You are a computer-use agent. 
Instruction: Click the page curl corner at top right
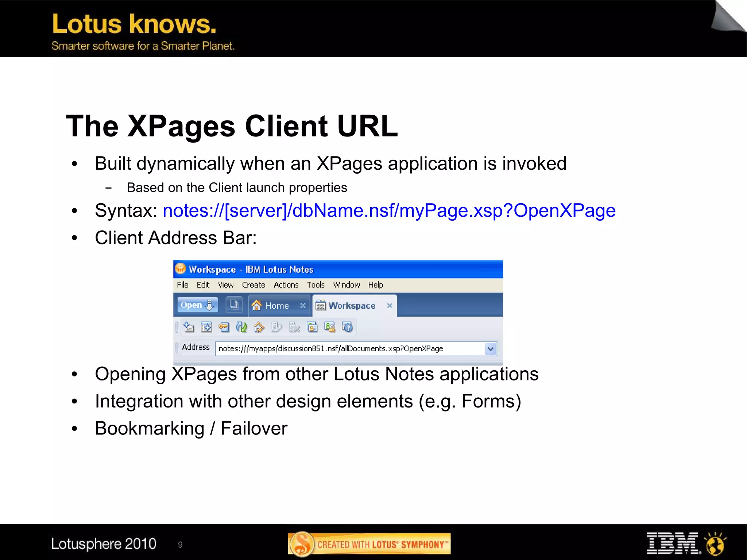(x=728, y=16)
